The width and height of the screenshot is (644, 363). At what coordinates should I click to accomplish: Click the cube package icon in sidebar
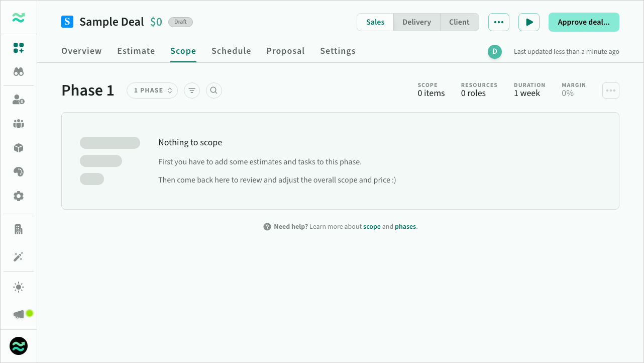pyautogui.click(x=19, y=148)
